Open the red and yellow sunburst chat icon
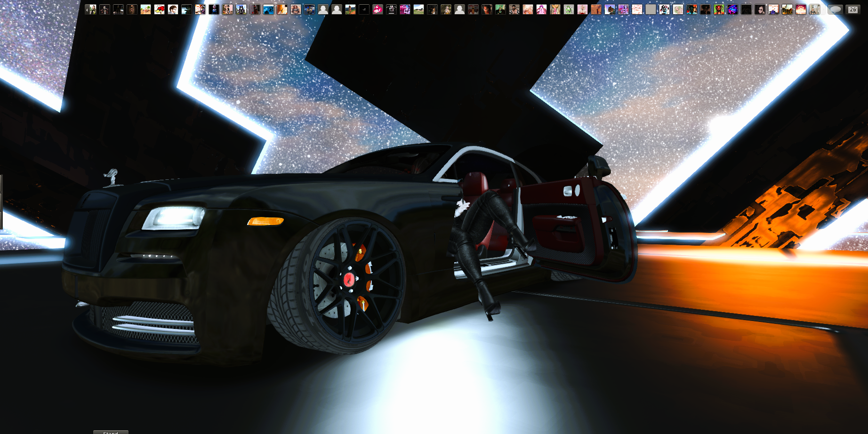Screen dimensions: 868x434 801,9
